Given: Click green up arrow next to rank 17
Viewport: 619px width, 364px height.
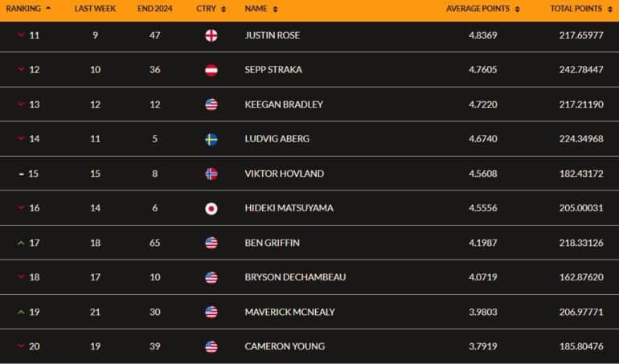Looking at the screenshot, I should pyautogui.click(x=22, y=243).
